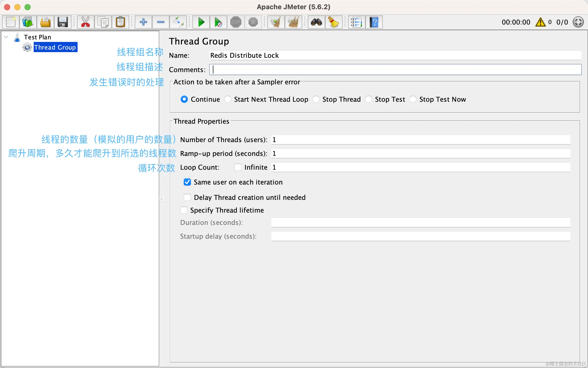Click the Comments input field

point(395,70)
